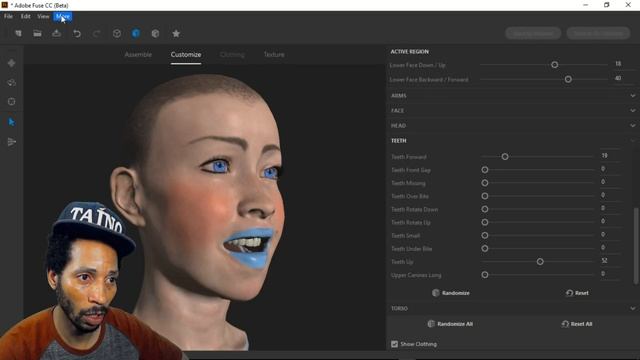Click the Lower Face Down / Up value field
This screenshot has width=640, height=360.
point(623,64)
